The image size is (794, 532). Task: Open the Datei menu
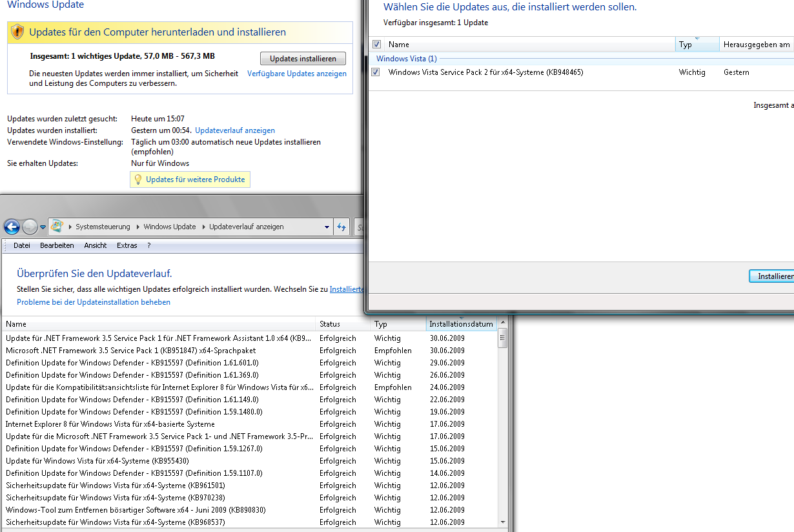[x=22, y=245]
